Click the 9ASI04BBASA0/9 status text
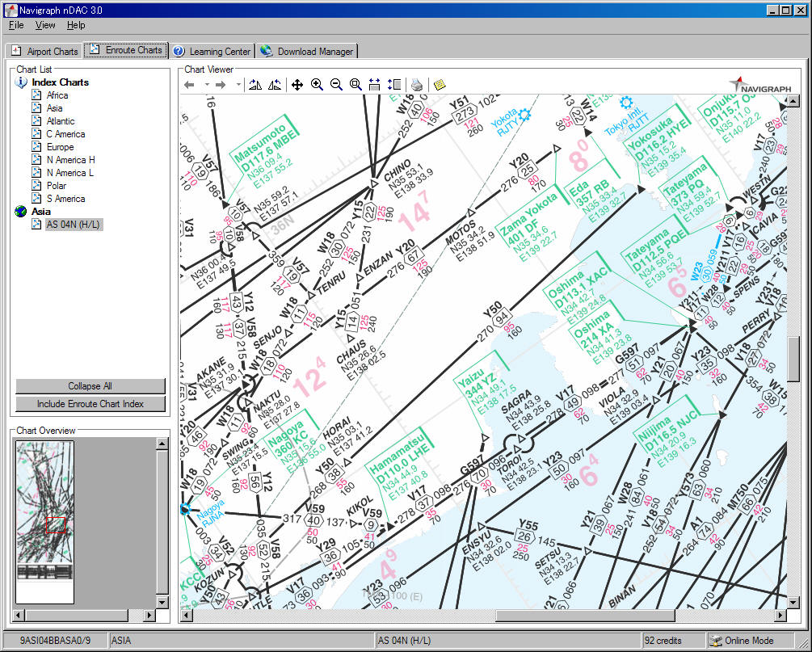The image size is (812, 652). [55, 641]
